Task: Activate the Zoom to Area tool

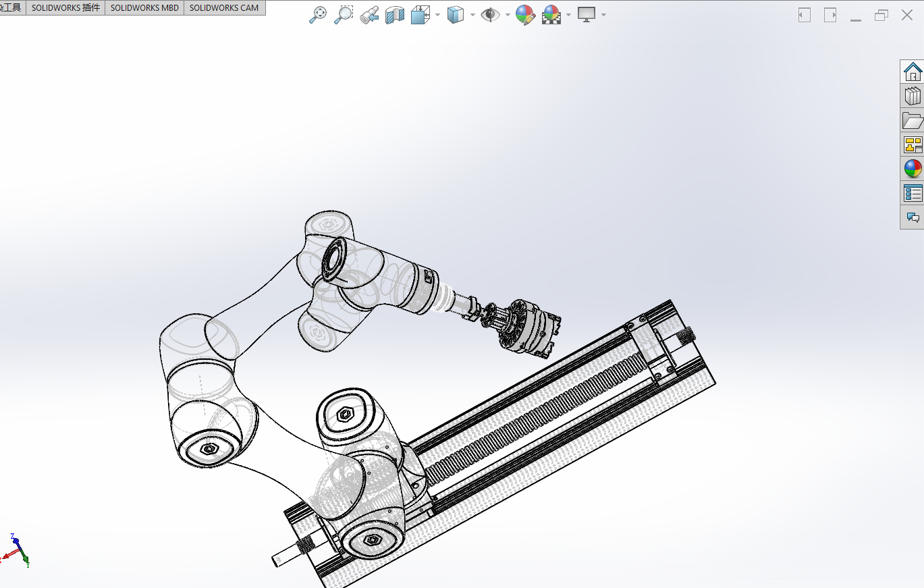Action: tap(344, 15)
